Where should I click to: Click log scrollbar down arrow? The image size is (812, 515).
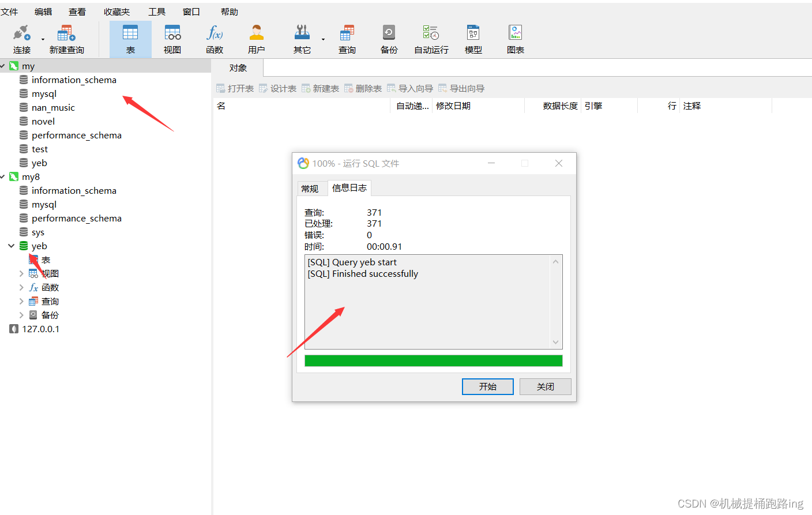click(x=555, y=342)
